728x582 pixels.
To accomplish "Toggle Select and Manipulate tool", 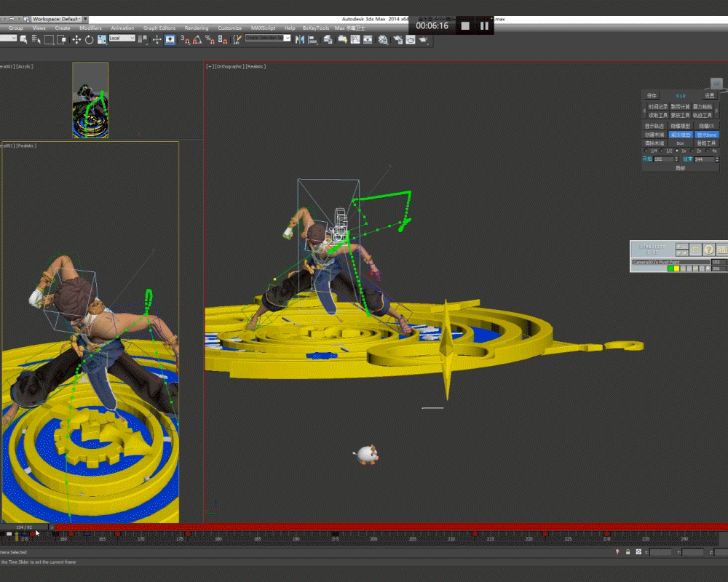I will (x=157, y=40).
